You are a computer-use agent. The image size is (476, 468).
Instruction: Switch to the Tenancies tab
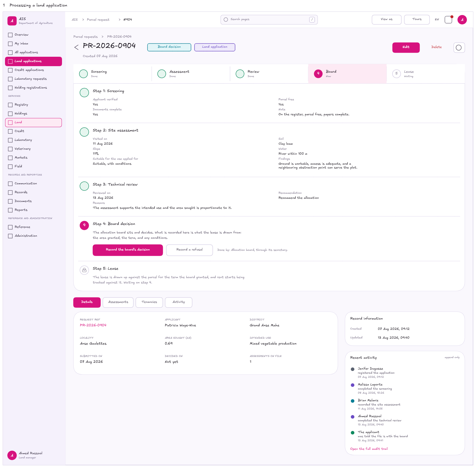149,302
